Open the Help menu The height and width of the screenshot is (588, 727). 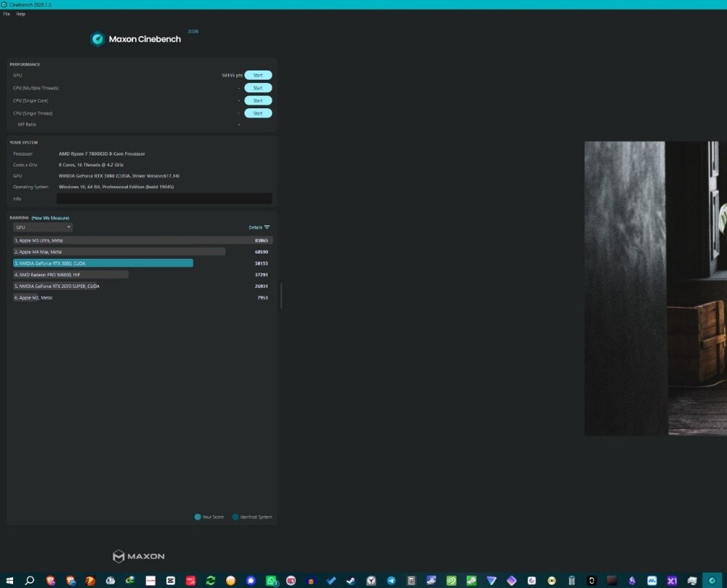20,14
